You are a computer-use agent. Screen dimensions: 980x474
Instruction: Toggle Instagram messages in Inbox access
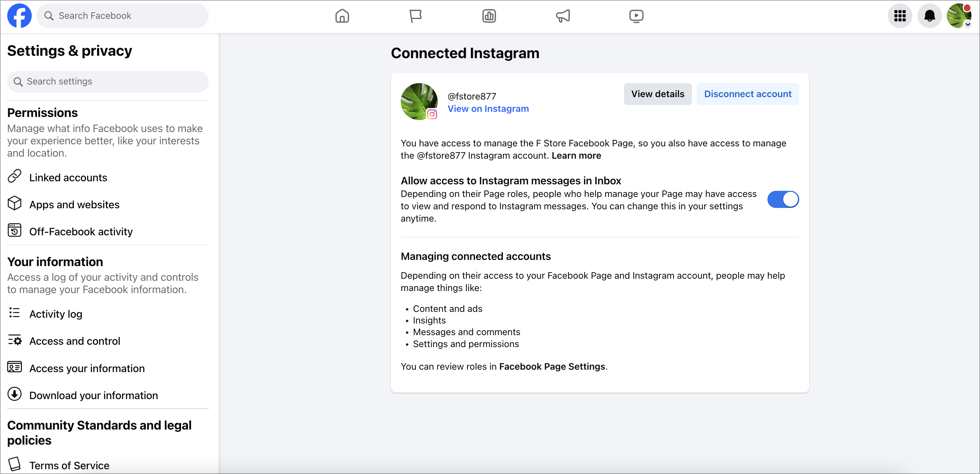point(783,199)
